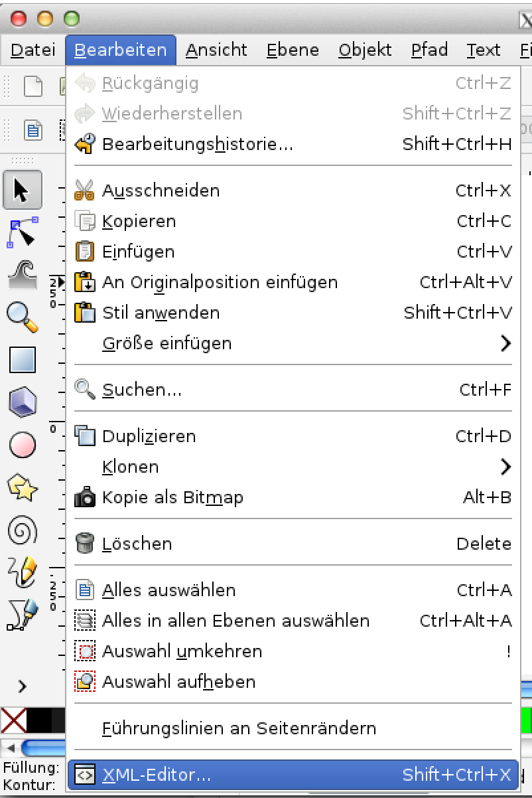Image resolution: width=532 pixels, height=798 pixels.
Task: Expand the 'Größe einfügen' submenu
Action: click(199, 343)
